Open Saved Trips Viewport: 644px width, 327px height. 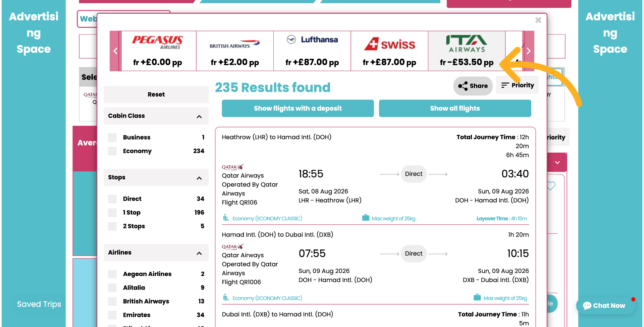click(39, 304)
